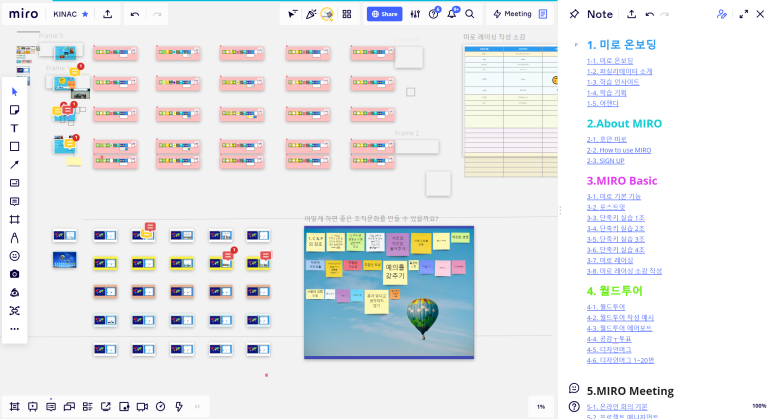Click the '2.About MIRO' heading

[624, 123]
